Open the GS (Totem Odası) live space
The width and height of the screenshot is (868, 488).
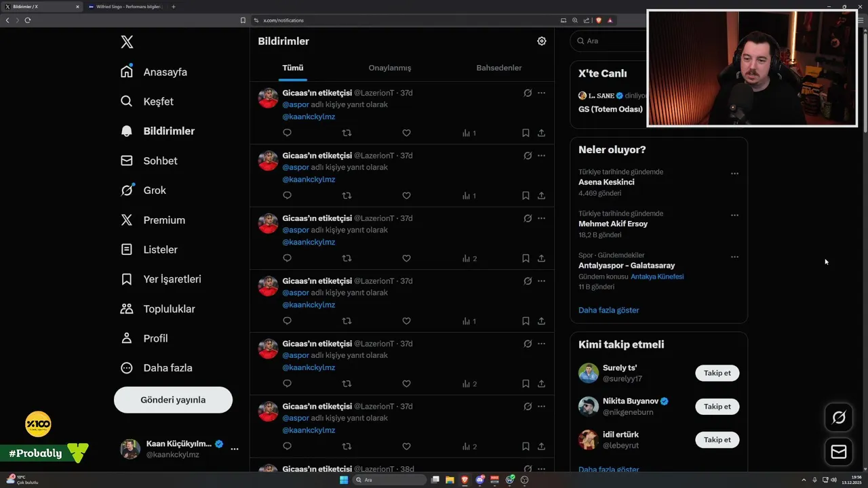coord(610,109)
